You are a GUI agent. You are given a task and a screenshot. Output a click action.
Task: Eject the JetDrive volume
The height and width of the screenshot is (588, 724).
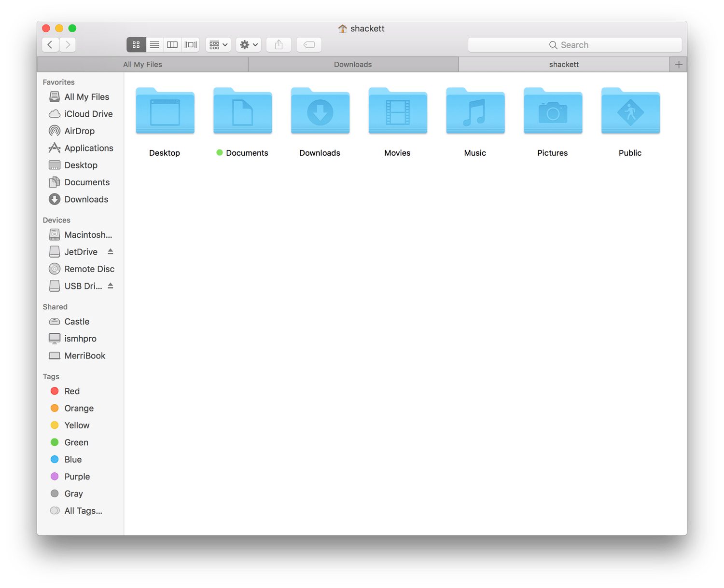pyautogui.click(x=111, y=251)
